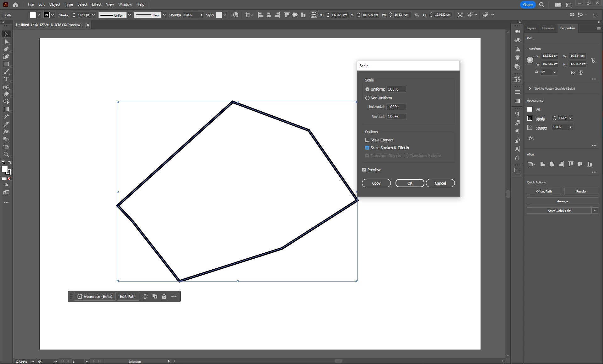
Task: Switch to the Layers tab
Action: tap(531, 28)
